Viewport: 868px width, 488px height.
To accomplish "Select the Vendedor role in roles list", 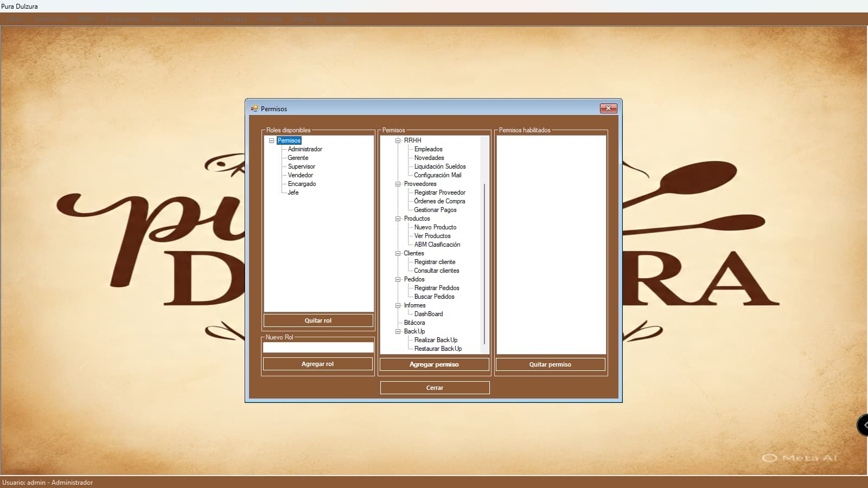I will 300,175.
